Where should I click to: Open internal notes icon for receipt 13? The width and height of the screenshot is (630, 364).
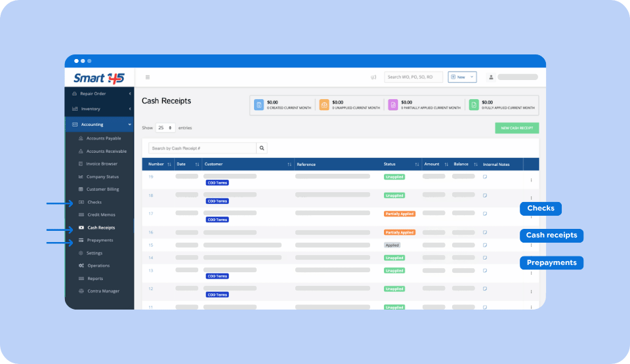point(485,271)
